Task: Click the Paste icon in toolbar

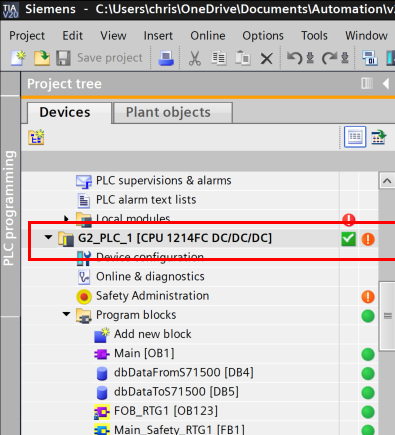Action: (243, 58)
